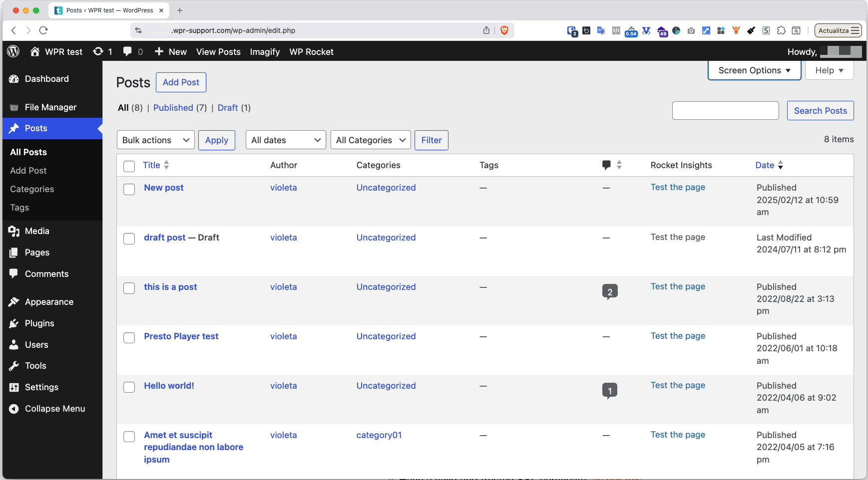Open the browser extensions puzzle icon
The image size is (868, 480).
pyautogui.click(x=781, y=30)
